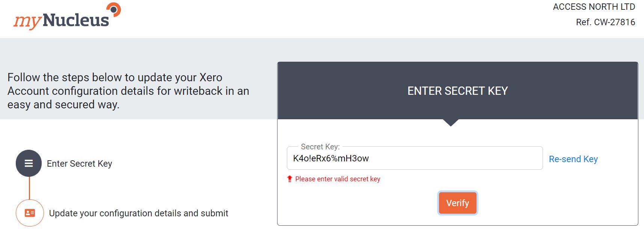Click the 'Nucleus' word in the logo
The image size is (644, 234).
pos(76,20)
